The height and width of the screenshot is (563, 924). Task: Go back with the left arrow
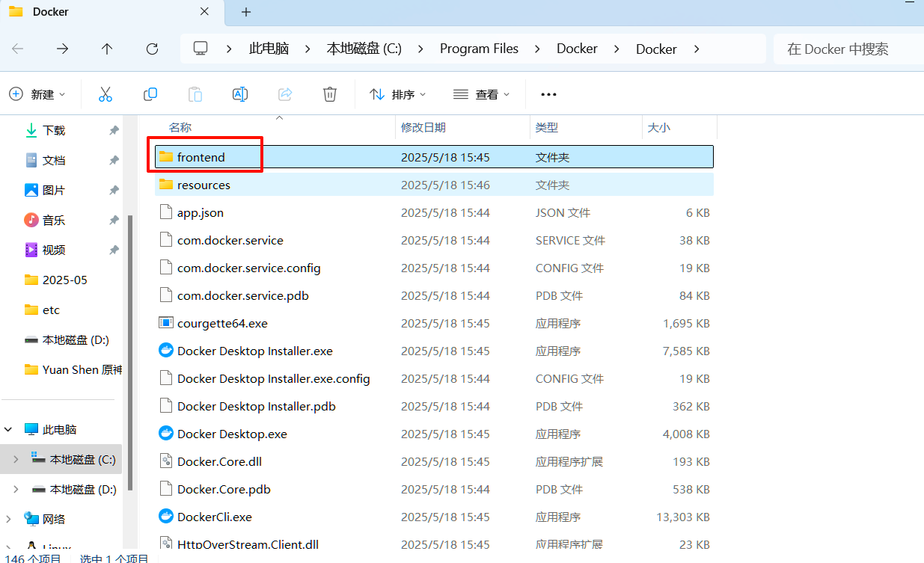[18, 49]
